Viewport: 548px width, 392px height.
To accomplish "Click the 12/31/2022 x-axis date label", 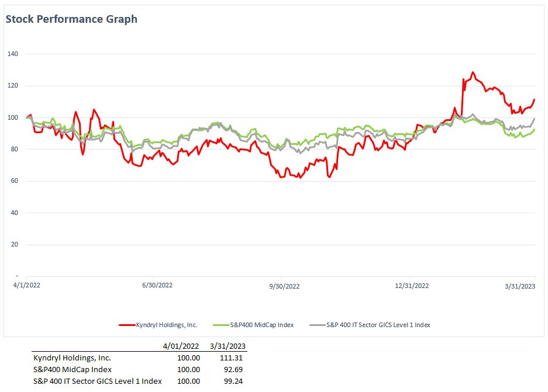I will (412, 286).
